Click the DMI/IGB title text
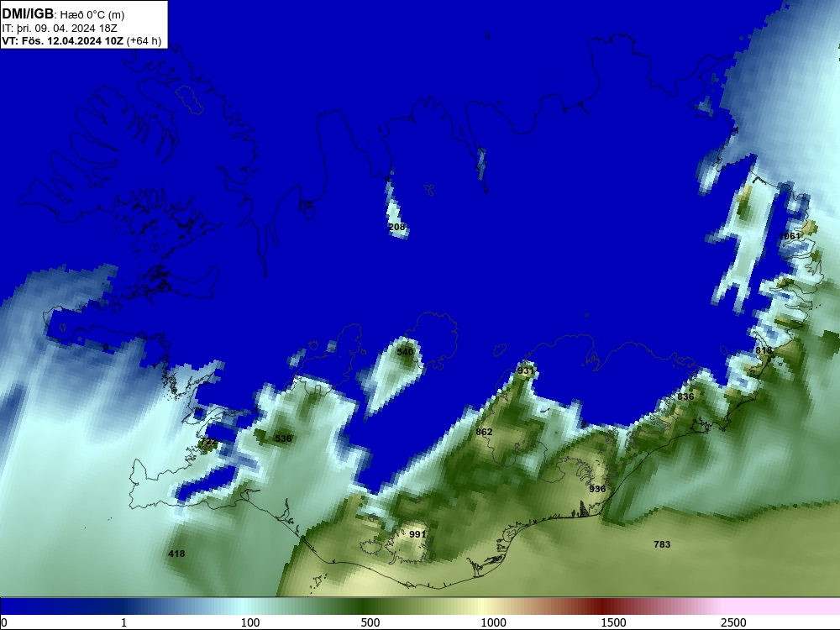This screenshot has width=840, height=630. 28,14
